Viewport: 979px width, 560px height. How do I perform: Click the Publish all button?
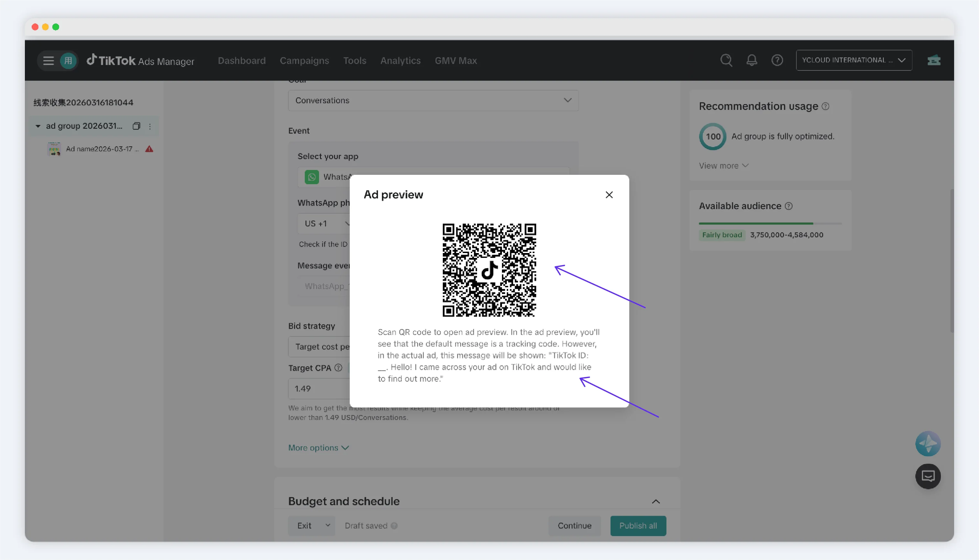(638, 526)
